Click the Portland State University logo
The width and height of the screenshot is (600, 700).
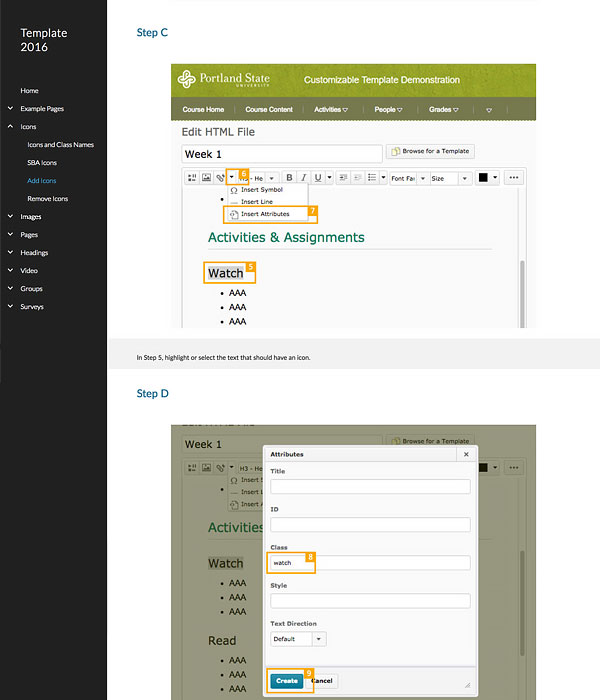224,79
